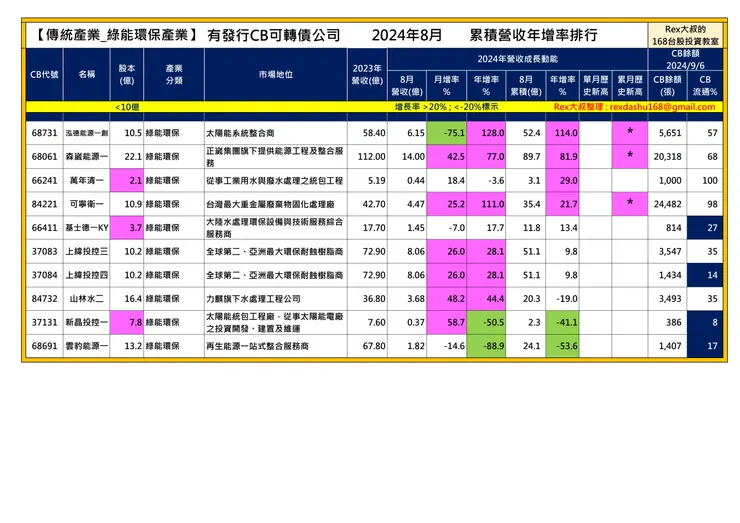Click the asterisk in row 84221
740x523 pixels.
[x=630, y=203]
